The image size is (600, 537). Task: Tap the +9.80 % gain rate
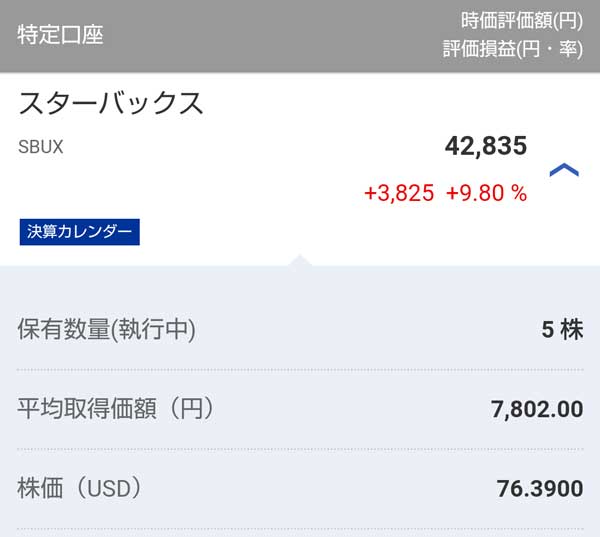[x=486, y=193]
